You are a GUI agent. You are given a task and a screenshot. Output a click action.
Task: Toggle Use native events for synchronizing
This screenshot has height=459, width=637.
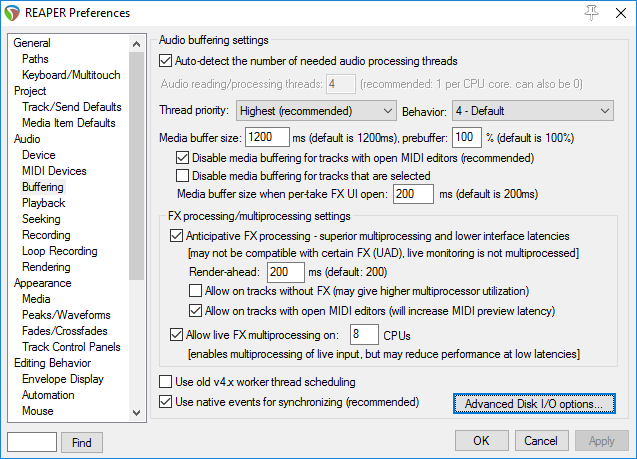tap(165, 402)
